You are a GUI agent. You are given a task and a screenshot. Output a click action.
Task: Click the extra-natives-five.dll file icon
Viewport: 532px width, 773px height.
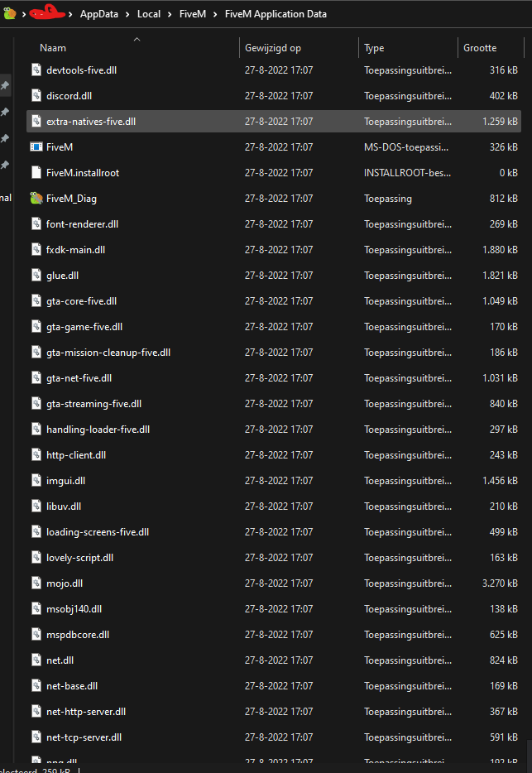point(36,122)
